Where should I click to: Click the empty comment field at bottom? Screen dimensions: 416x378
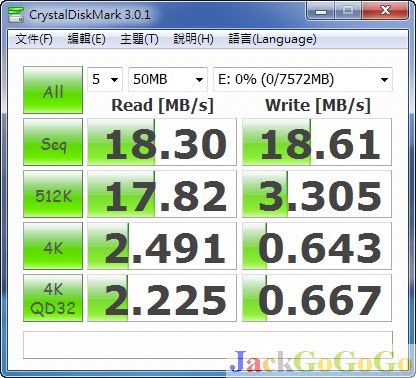(x=208, y=345)
